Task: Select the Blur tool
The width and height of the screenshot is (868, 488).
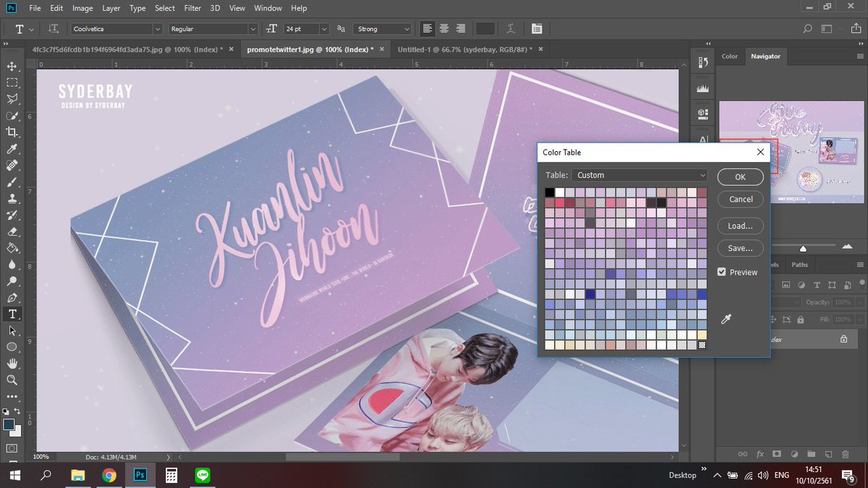Action: coord(12,265)
